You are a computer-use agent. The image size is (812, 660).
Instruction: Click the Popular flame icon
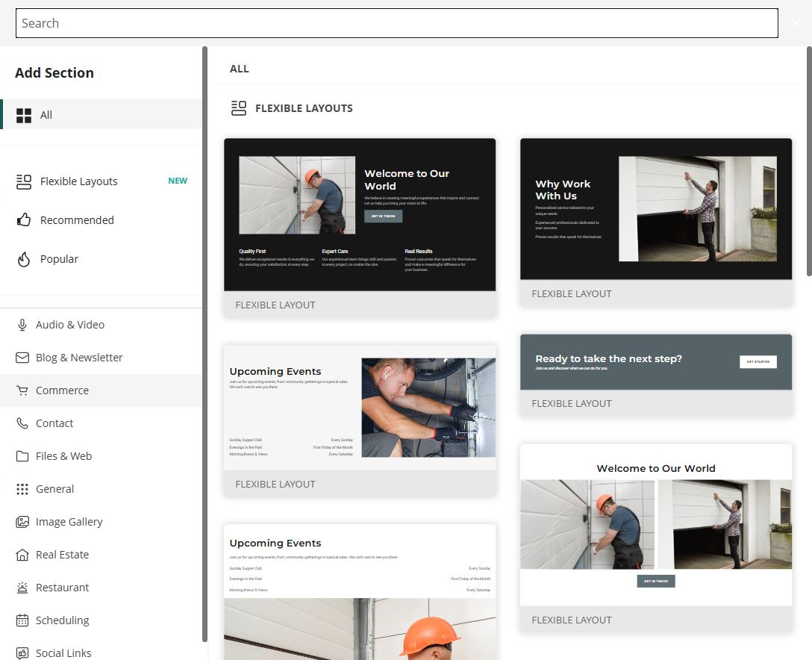(24, 259)
